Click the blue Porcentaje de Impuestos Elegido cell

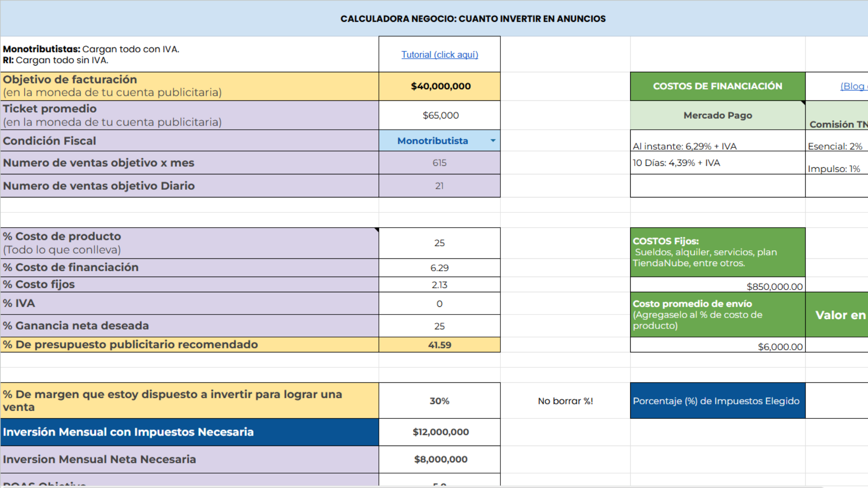(717, 401)
